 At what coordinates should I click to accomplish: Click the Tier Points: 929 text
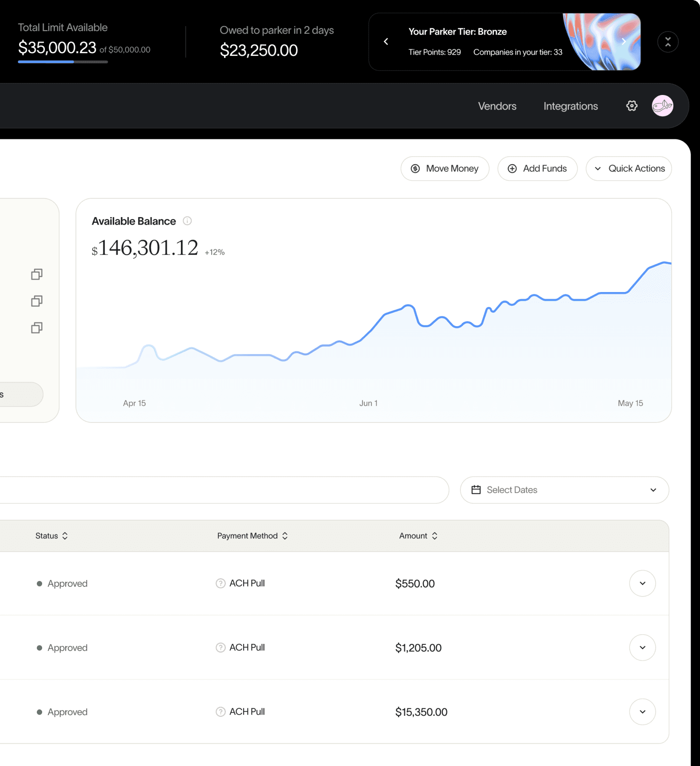tap(435, 52)
